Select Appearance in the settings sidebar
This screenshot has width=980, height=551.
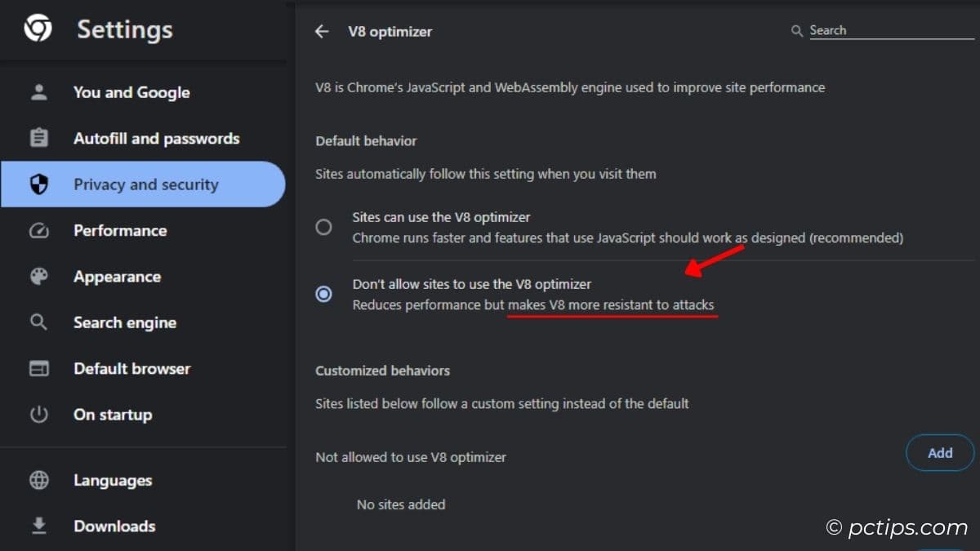tap(117, 276)
